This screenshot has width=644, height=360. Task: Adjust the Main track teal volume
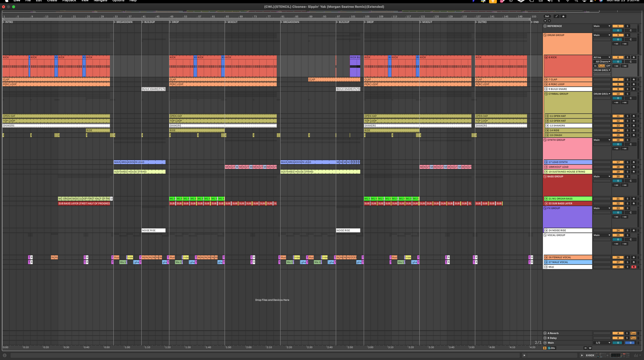tap(618, 343)
